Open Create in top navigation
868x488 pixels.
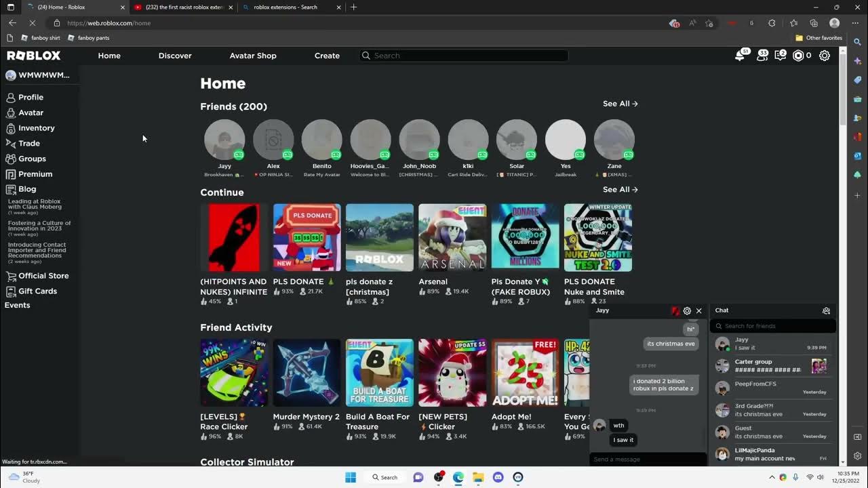click(327, 56)
